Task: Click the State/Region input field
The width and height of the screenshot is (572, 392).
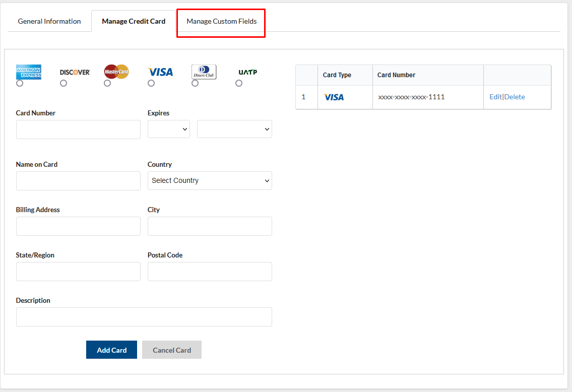Action: point(78,271)
